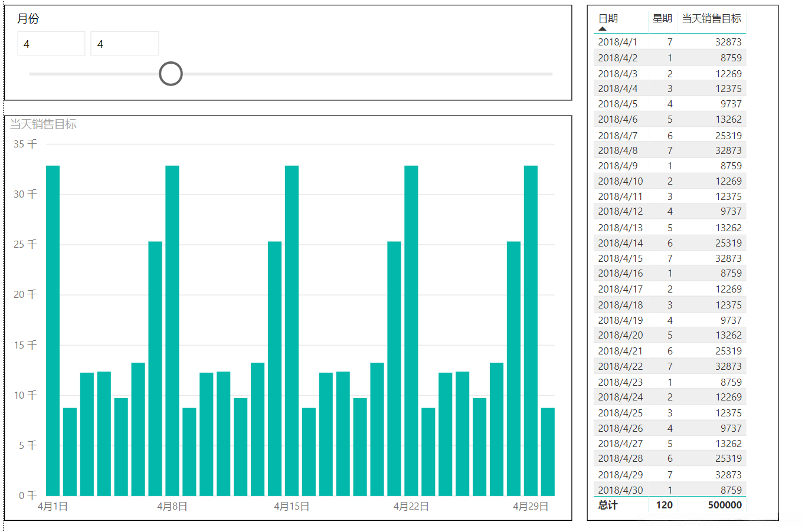The height and width of the screenshot is (532, 805).
Task: Select the 2018/4/22 date cell
Action: point(620,366)
